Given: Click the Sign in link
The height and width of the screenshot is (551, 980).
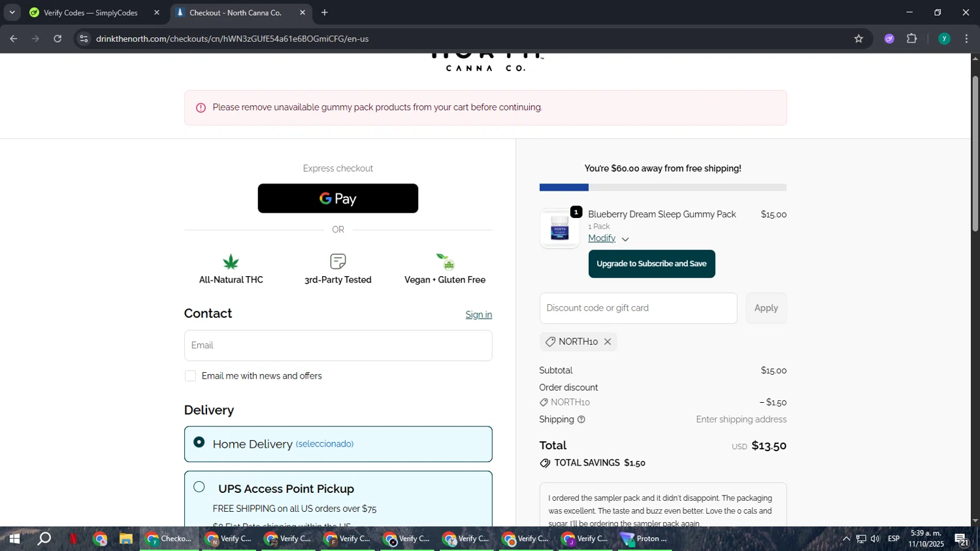Looking at the screenshot, I should click(479, 315).
